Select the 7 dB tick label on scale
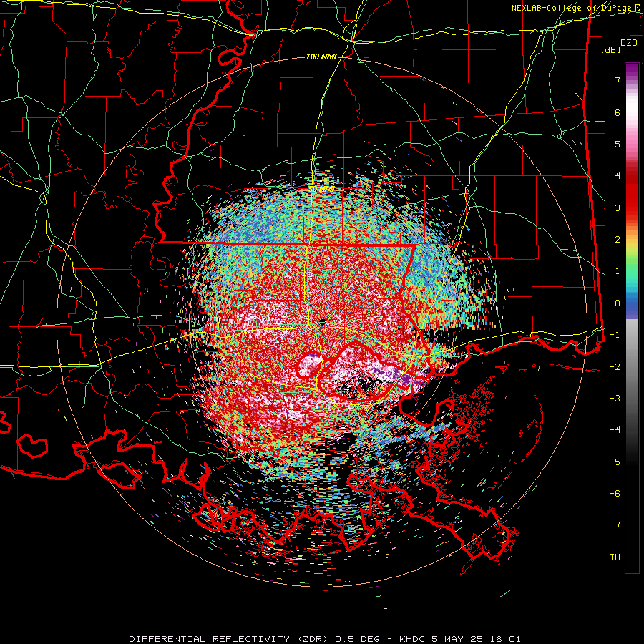This screenshot has width=644, height=644. [x=618, y=80]
